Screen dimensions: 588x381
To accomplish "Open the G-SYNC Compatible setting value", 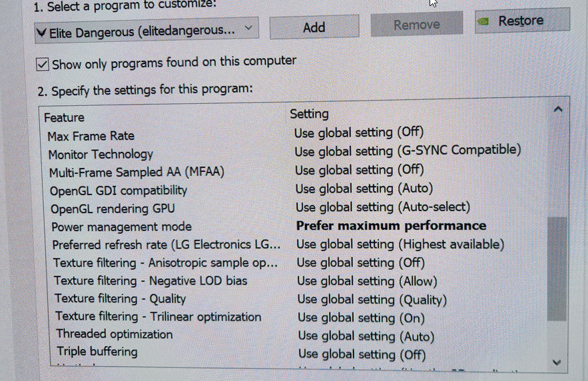I will point(408,151).
